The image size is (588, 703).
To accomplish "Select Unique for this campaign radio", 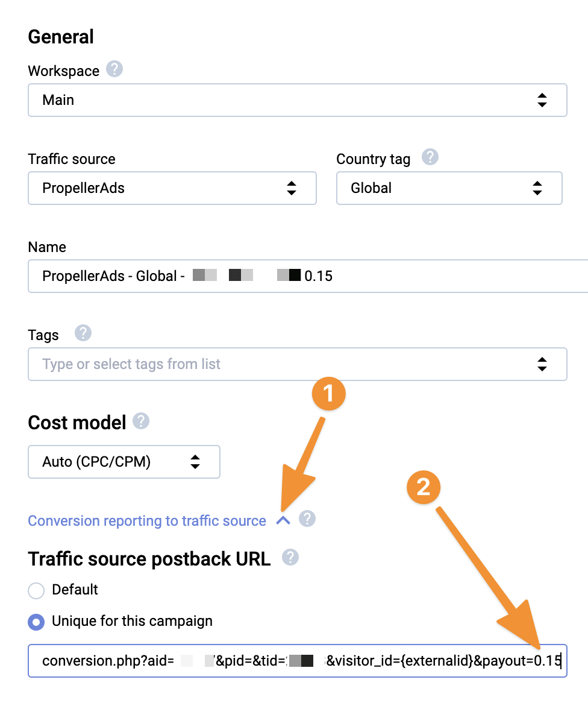I will pos(36,622).
